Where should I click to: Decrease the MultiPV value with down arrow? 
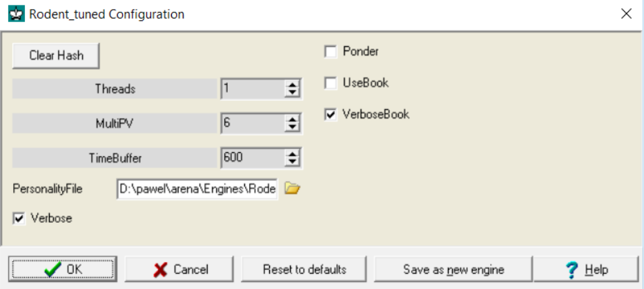[291, 127]
